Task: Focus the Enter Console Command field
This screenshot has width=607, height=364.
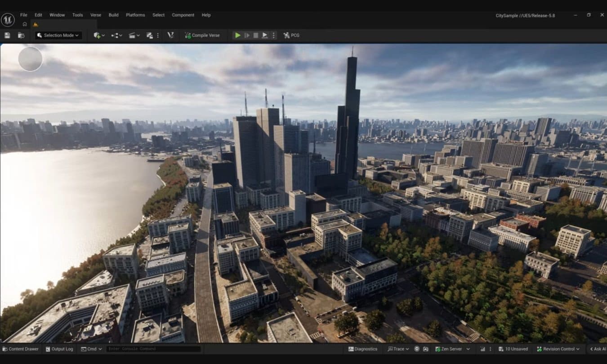Action: pyautogui.click(x=153, y=349)
